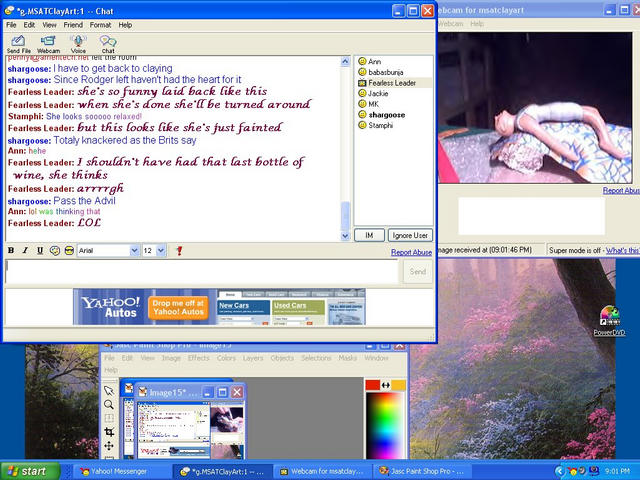Screen dimensions: 640x480
Task: Open Effects menu in Paint Shop Pro
Action: click(198, 358)
